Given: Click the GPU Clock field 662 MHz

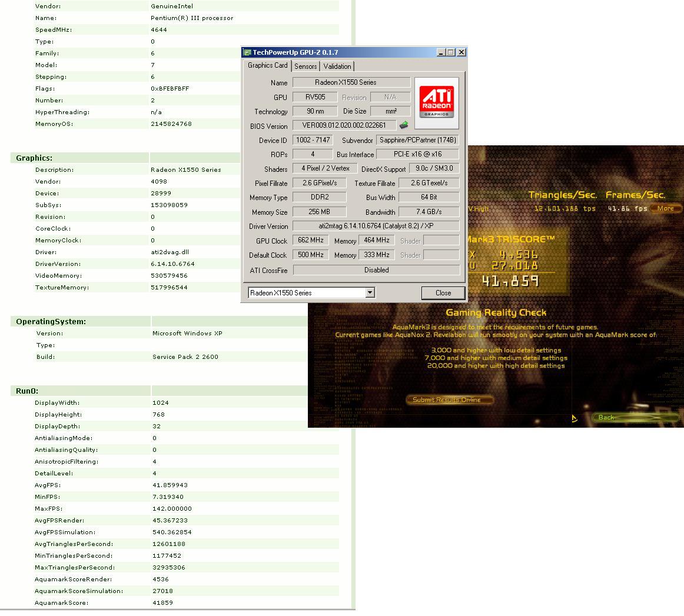Looking at the screenshot, I should [311, 240].
